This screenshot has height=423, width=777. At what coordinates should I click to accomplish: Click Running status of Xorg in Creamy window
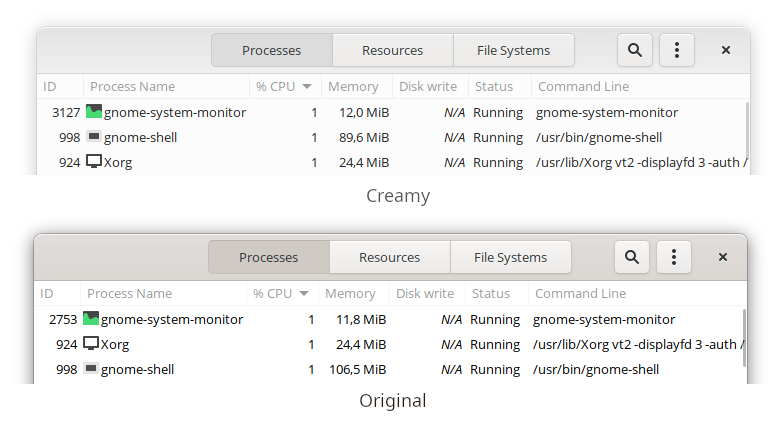[x=498, y=162]
